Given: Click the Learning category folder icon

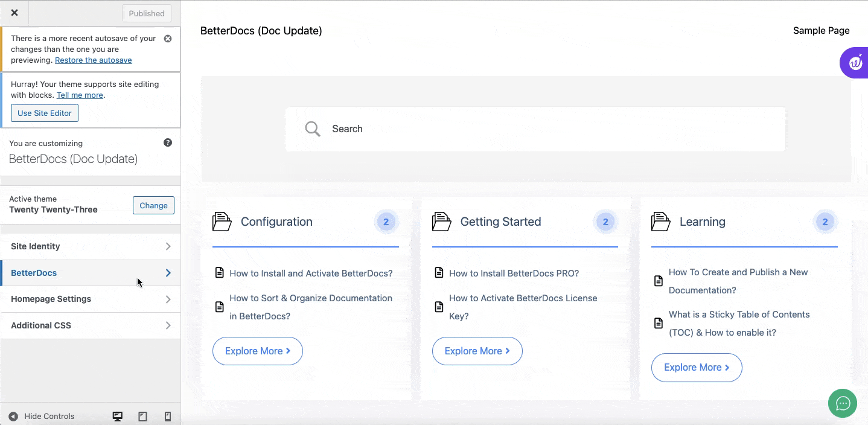Looking at the screenshot, I should 660,222.
